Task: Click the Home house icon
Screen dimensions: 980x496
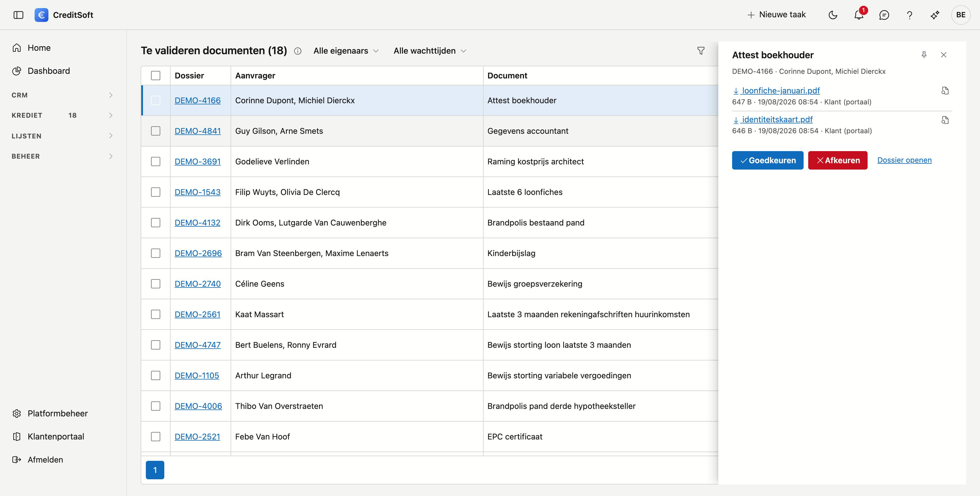Action: (17, 48)
